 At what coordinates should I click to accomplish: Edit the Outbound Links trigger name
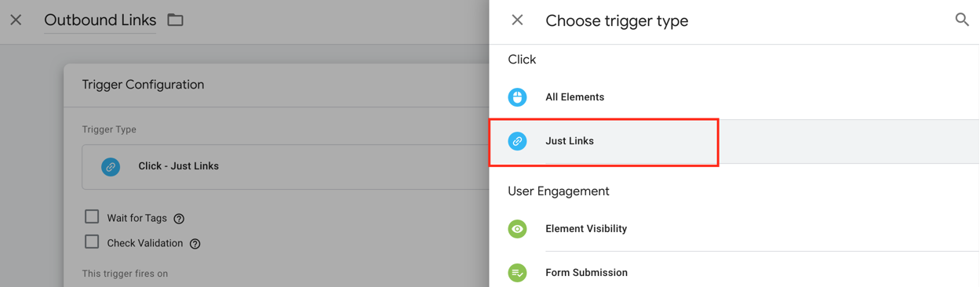(100, 20)
